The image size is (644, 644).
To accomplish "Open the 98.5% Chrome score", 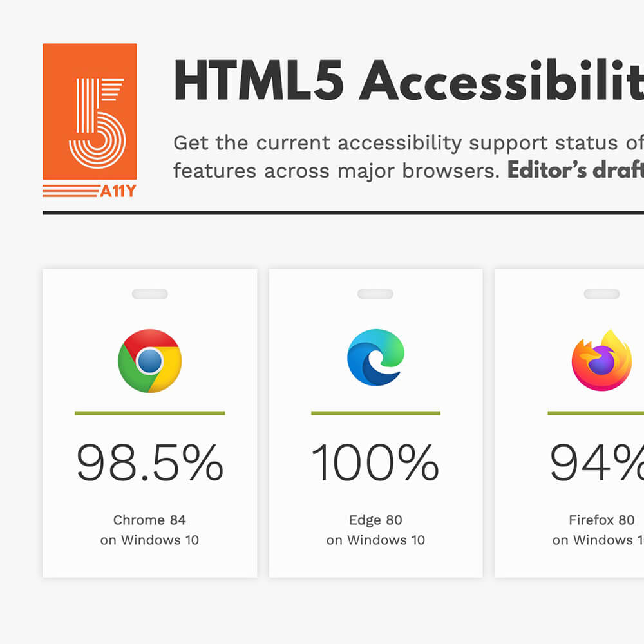I will [x=149, y=462].
